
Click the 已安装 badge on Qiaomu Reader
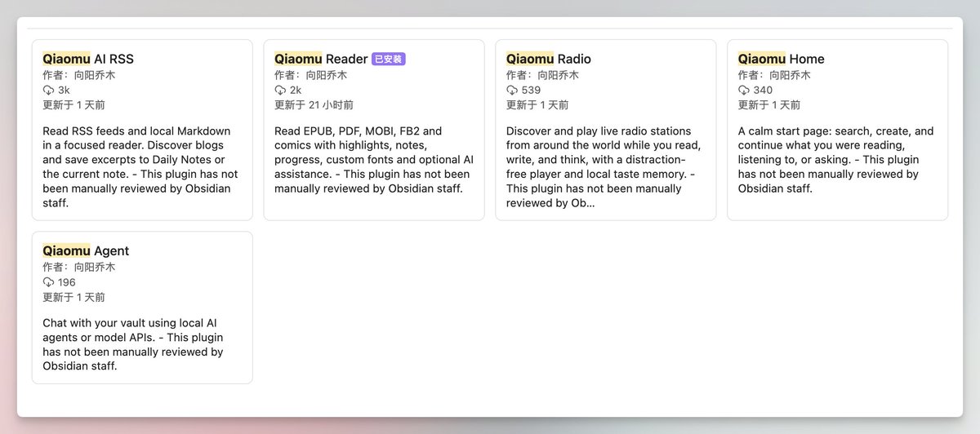tap(389, 59)
